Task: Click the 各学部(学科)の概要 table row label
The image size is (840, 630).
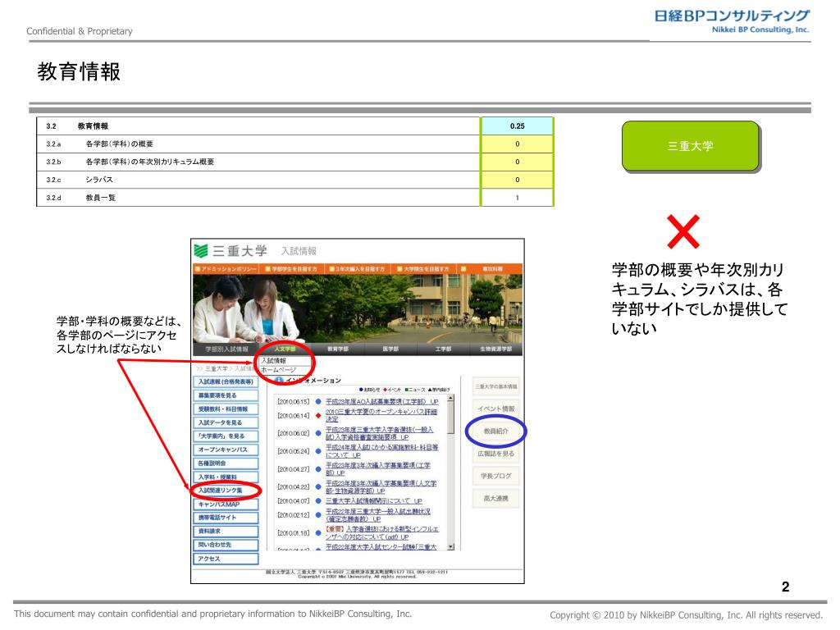Action: point(119,144)
